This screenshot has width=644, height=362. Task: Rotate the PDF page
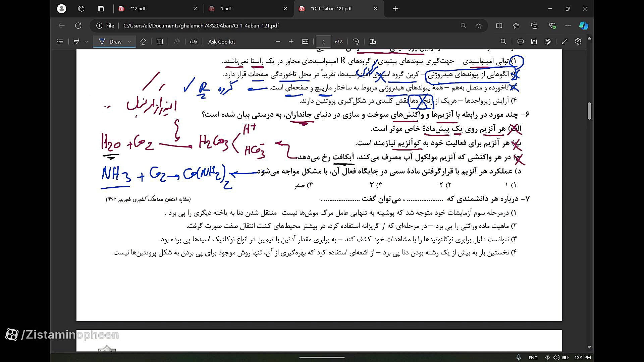point(356,42)
